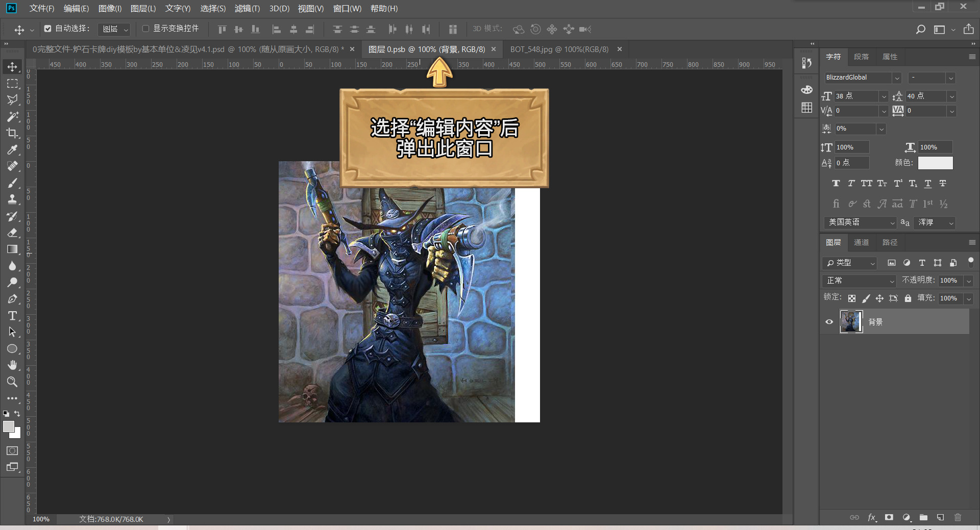Select the Rectangular Marquee tool
This screenshot has width=980, height=530.
click(x=12, y=83)
